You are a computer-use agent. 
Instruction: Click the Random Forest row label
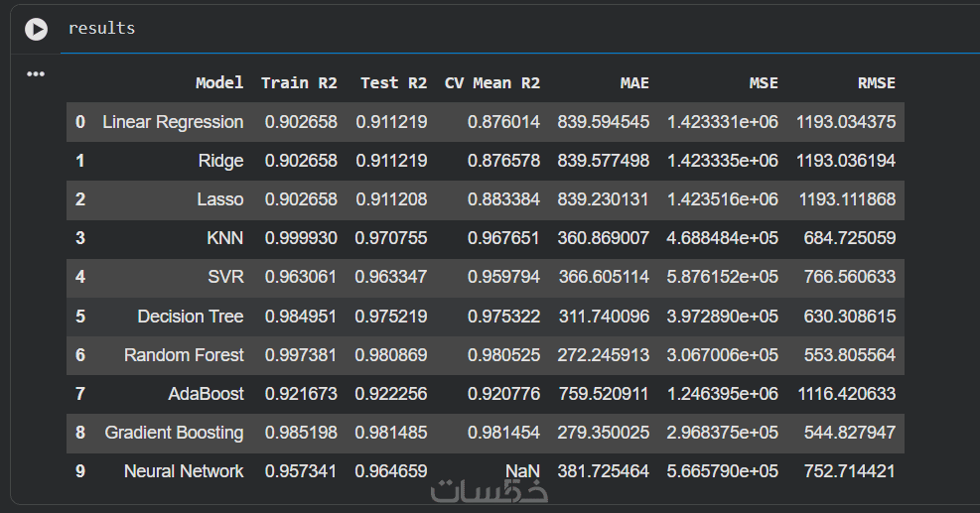[184, 355]
